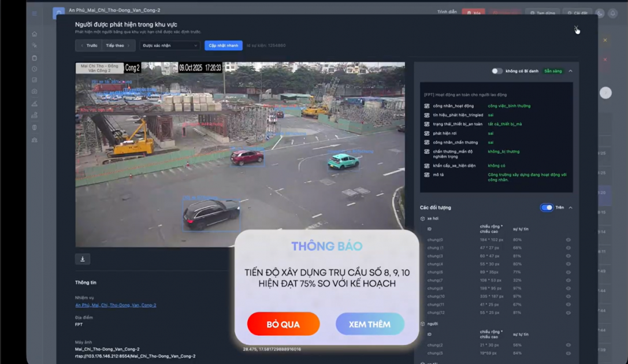The width and height of the screenshot is (628, 364).
Task: Click the notification bell icon at top right
Action: point(613,13)
